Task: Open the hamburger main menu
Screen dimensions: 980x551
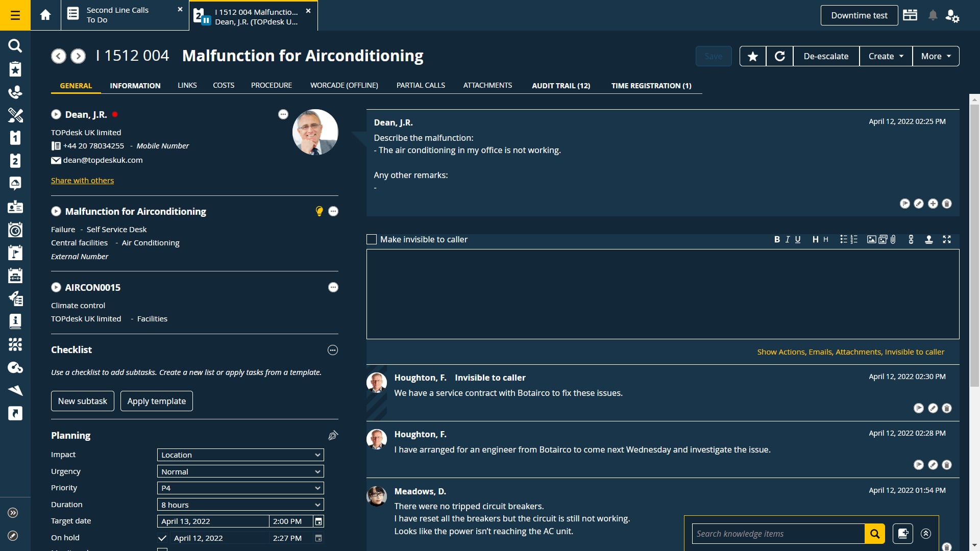Action: pyautogui.click(x=15, y=15)
